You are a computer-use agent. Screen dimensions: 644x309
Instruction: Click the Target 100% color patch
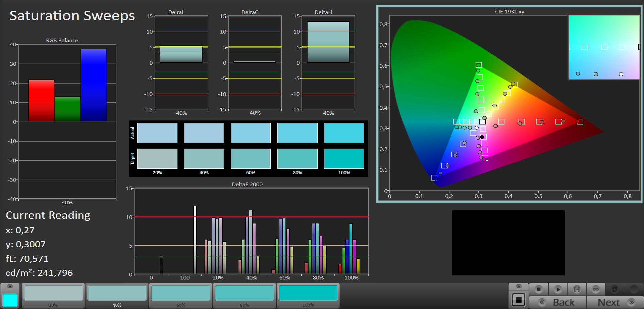click(x=344, y=159)
